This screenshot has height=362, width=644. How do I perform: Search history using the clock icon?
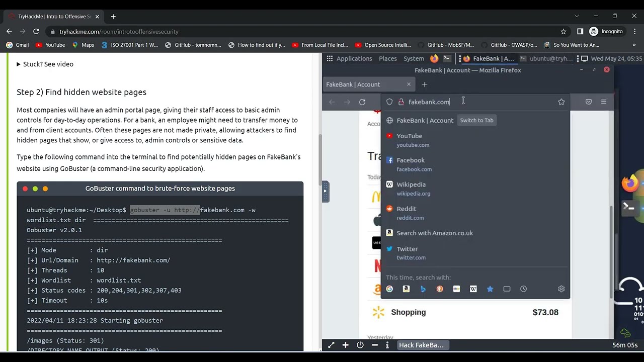click(524, 289)
